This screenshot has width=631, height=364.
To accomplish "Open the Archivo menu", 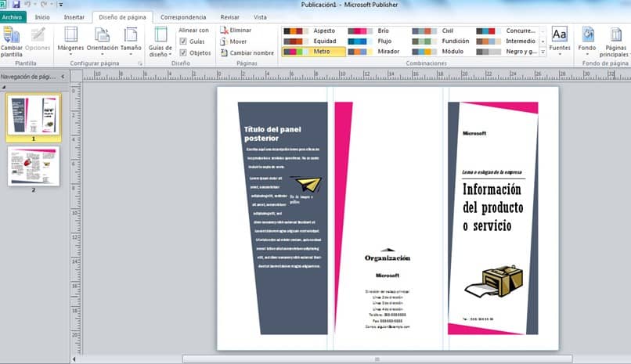I will (12, 17).
